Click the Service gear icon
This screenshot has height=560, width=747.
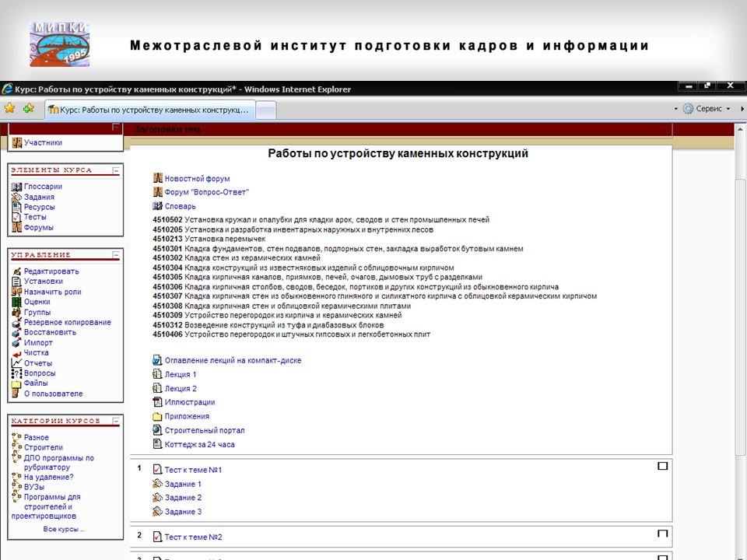tap(688, 109)
